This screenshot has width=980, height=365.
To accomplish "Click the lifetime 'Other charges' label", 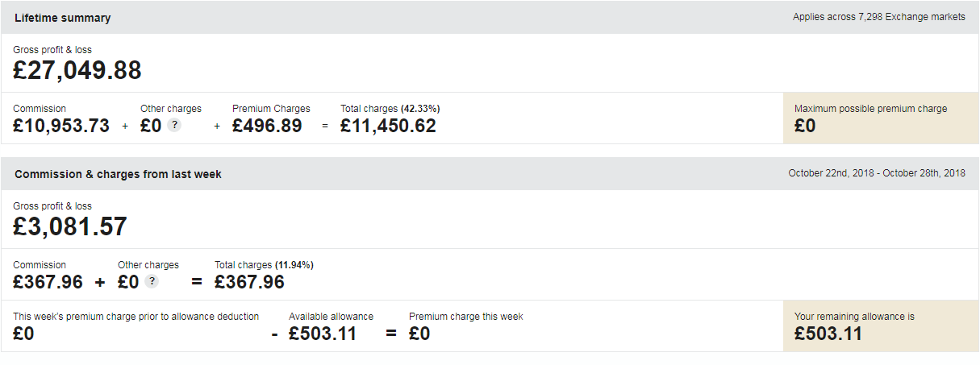I will coord(171,109).
